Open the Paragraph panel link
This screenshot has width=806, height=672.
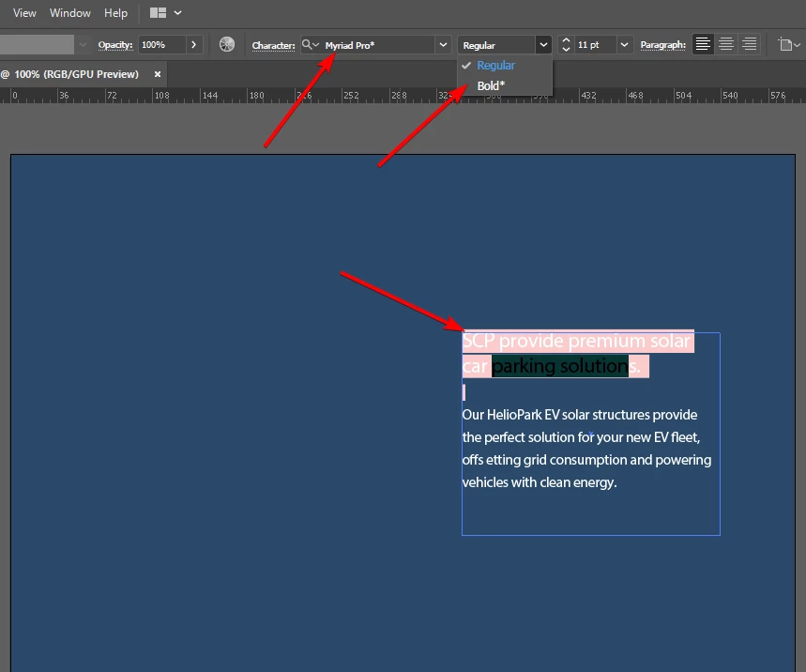(663, 45)
